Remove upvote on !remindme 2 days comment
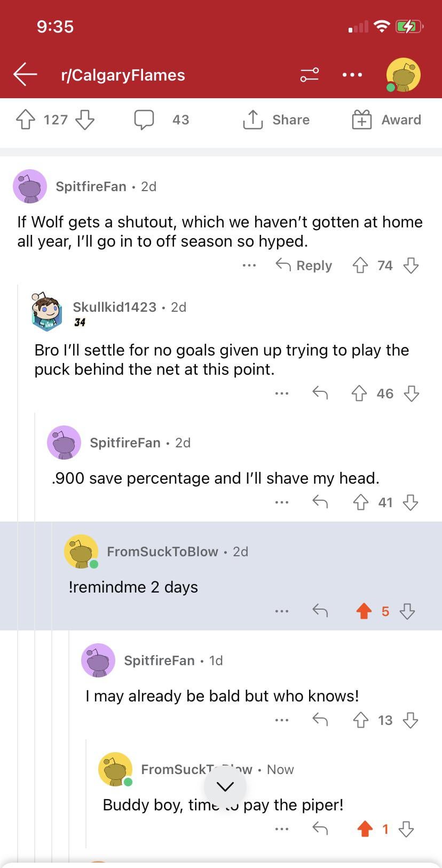The image size is (442, 868). (x=364, y=611)
